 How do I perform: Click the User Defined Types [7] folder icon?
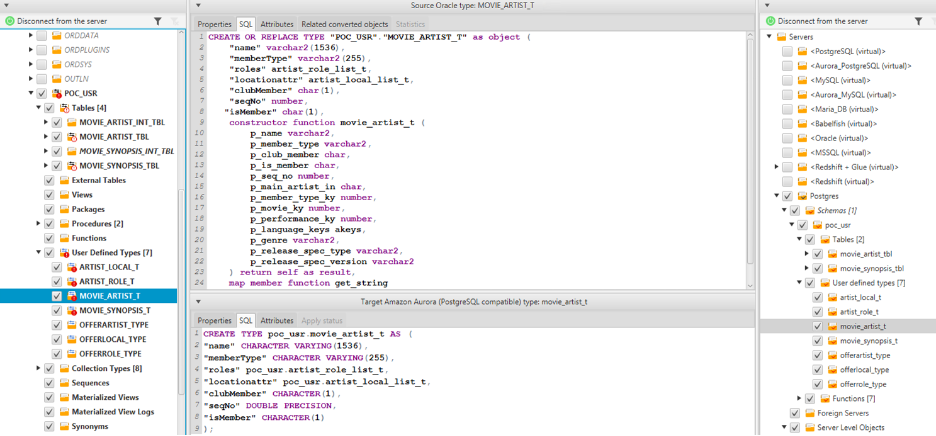point(64,253)
